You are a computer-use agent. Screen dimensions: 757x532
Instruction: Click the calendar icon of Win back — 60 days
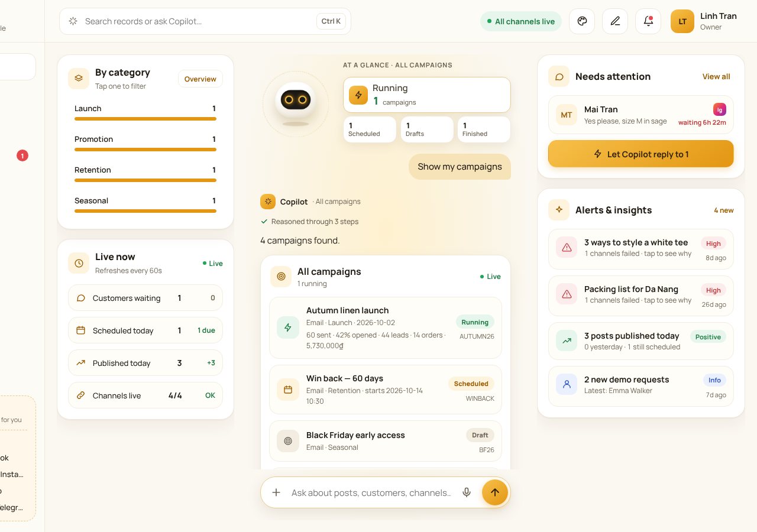[288, 390]
